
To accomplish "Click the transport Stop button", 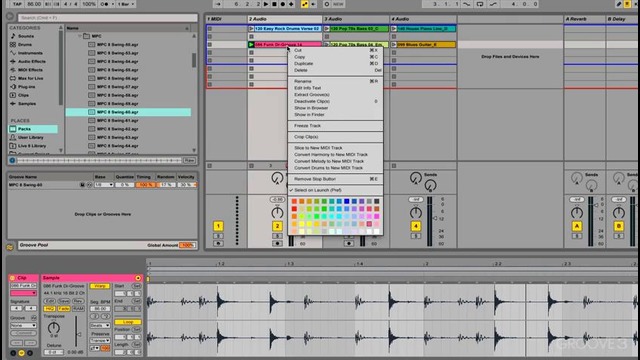I will 274,4.
